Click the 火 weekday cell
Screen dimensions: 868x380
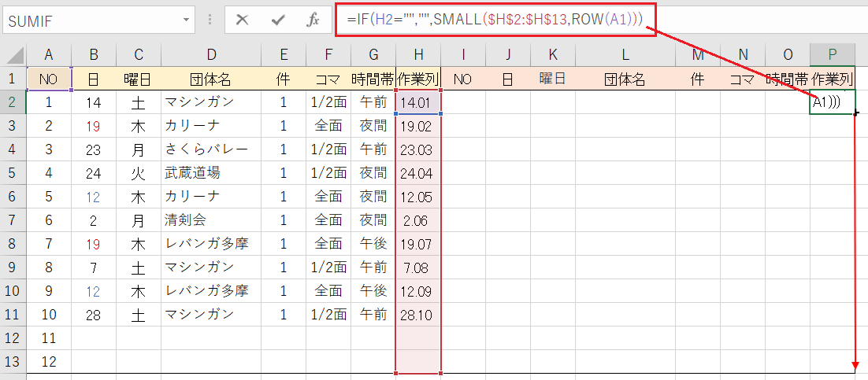[139, 173]
